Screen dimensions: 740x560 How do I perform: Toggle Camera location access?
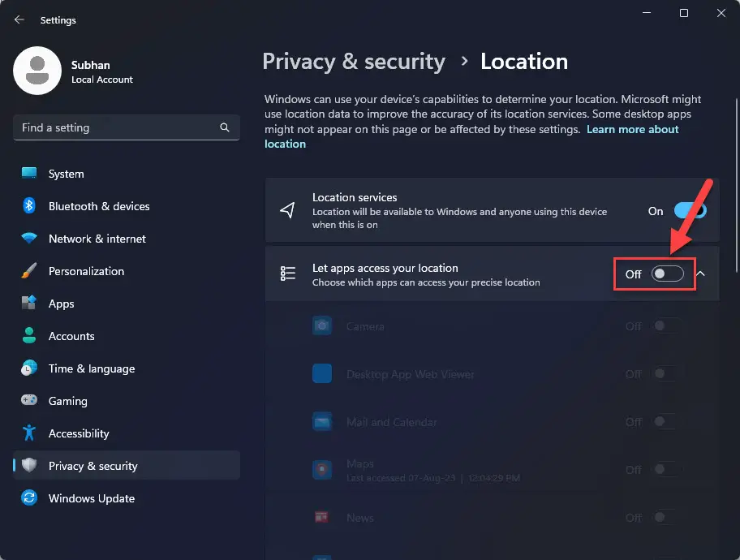pos(665,325)
